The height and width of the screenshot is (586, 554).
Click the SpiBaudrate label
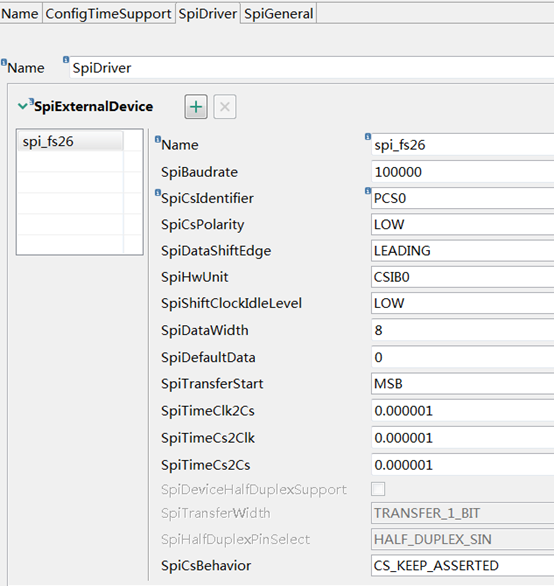pyautogui.click(x=199, y=172)
